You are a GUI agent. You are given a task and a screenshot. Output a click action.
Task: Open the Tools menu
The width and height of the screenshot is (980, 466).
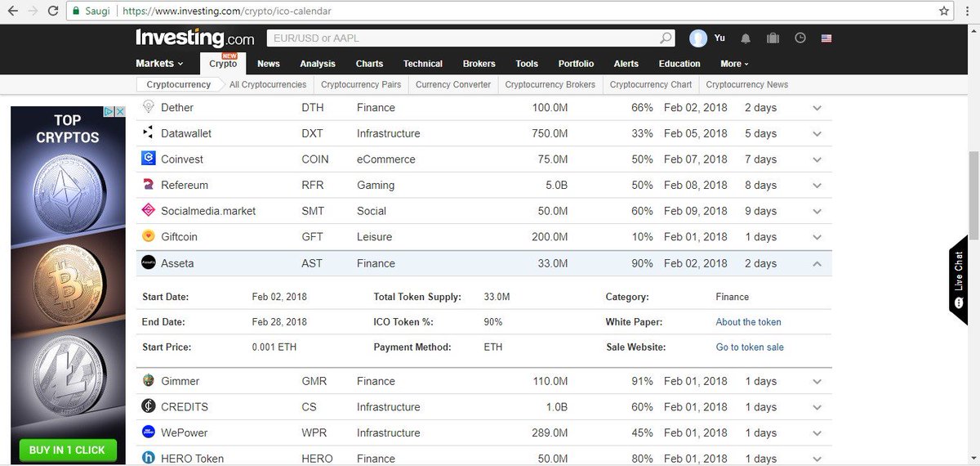pos(527,64)
